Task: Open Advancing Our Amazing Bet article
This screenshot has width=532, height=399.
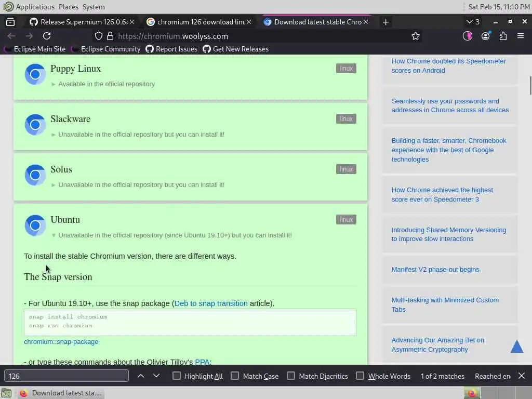Action: tap(437, 345)
